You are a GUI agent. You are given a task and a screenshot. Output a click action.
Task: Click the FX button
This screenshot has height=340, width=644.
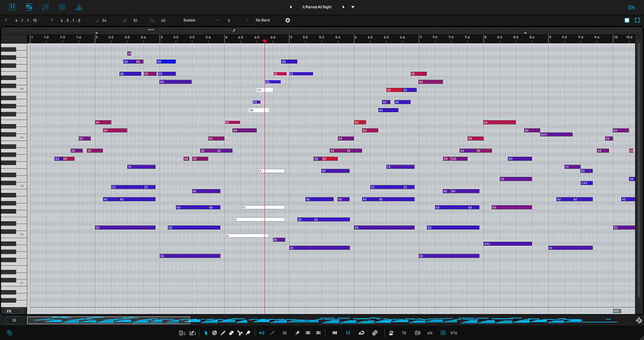(9, 311)
